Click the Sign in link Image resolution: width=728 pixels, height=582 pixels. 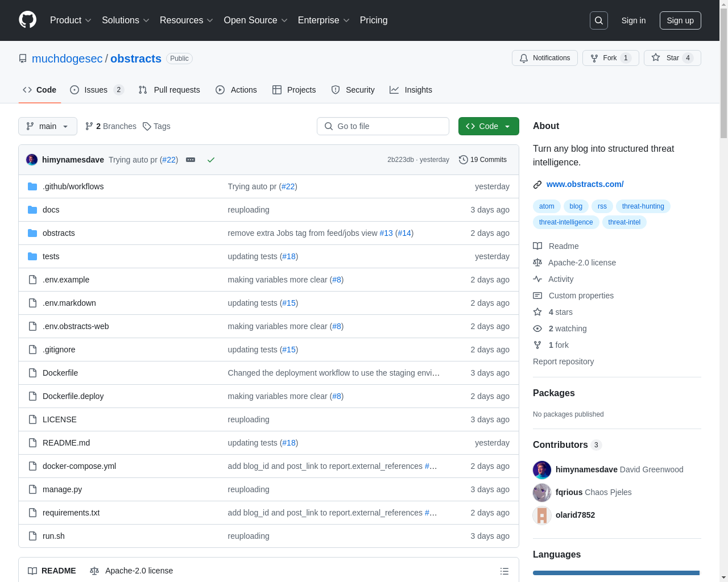634,20
